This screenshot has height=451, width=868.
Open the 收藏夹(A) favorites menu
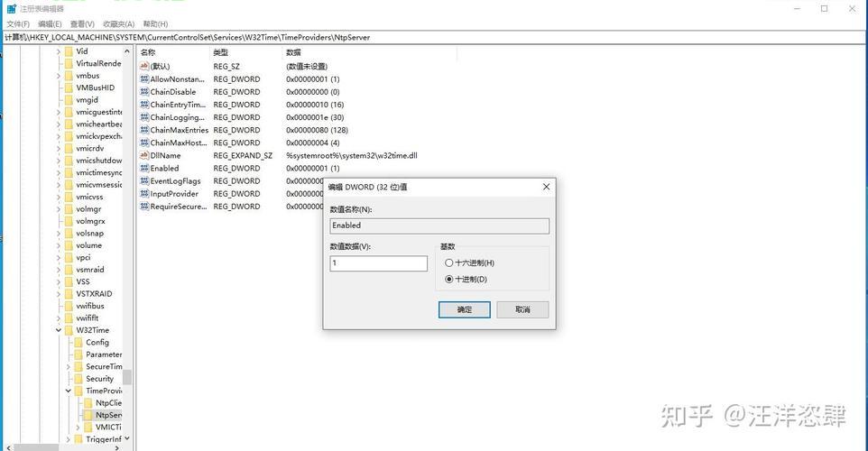pyautogui.click(x=120, y=23)
